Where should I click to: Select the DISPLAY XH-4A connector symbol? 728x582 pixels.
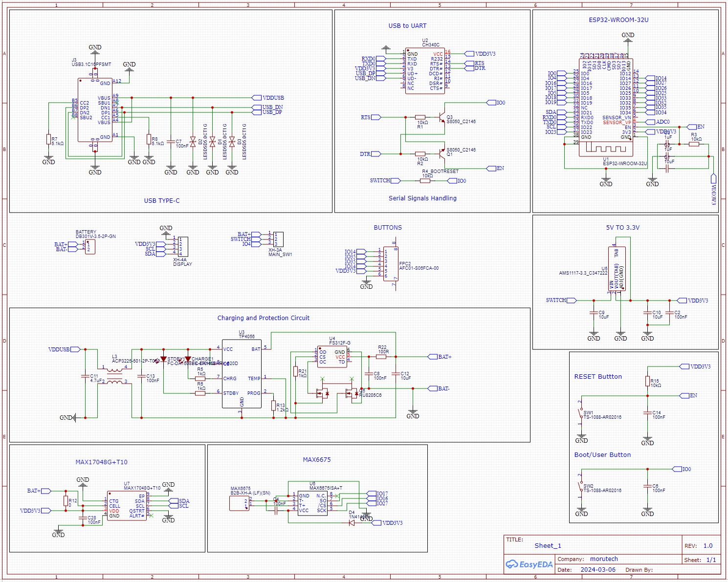click(x=183, y=247)
